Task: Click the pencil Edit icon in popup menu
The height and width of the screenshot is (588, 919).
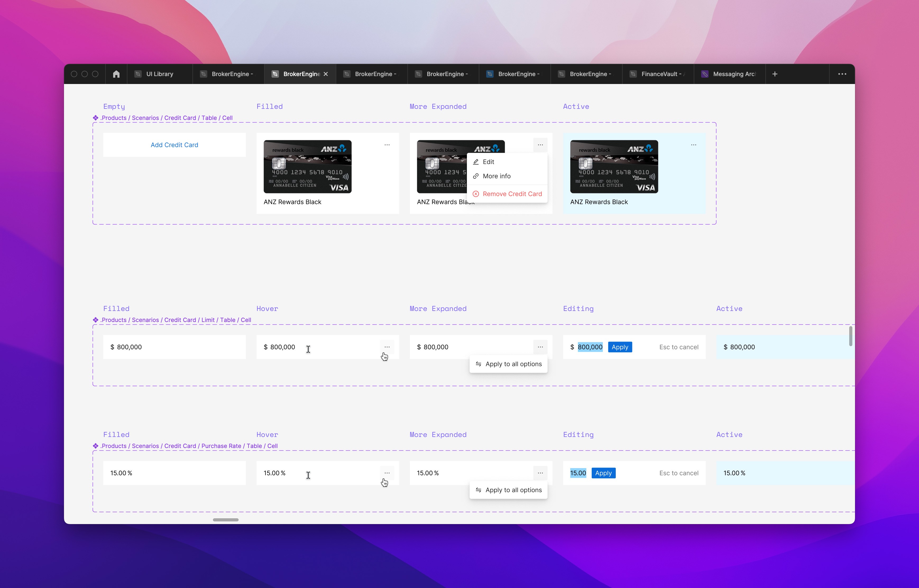Action: (476, 162)
